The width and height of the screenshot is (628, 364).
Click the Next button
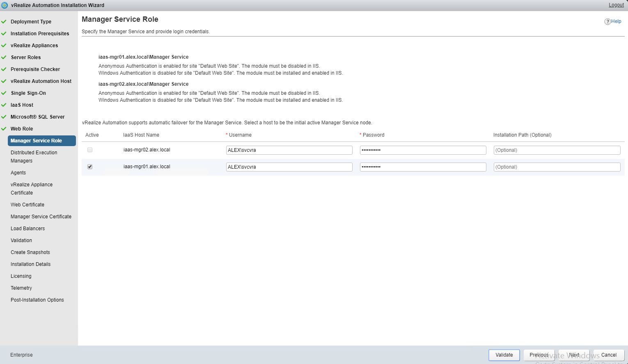click(574, 355)
